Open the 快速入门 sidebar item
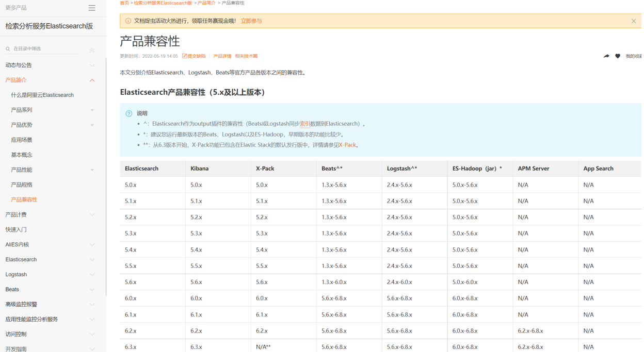This screenshot has height=352, width=644. click(x=16, y=230)
